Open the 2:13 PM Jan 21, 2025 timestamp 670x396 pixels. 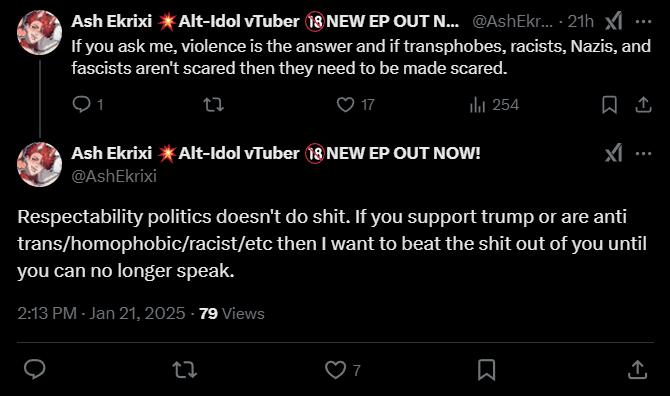pyautogui.click(x=101, y=314)
